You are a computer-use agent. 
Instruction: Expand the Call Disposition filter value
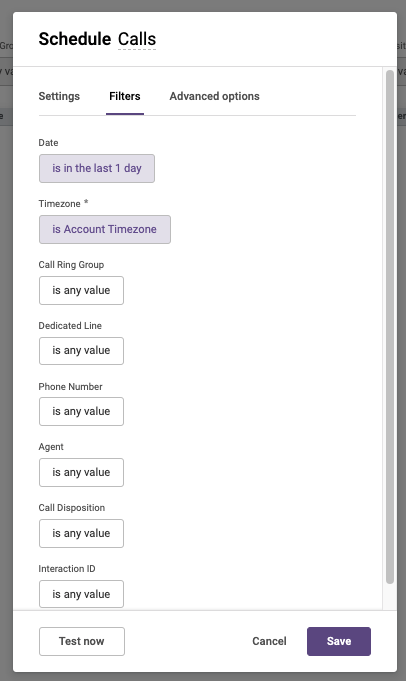pyautogui.click(x=81, y=533)
